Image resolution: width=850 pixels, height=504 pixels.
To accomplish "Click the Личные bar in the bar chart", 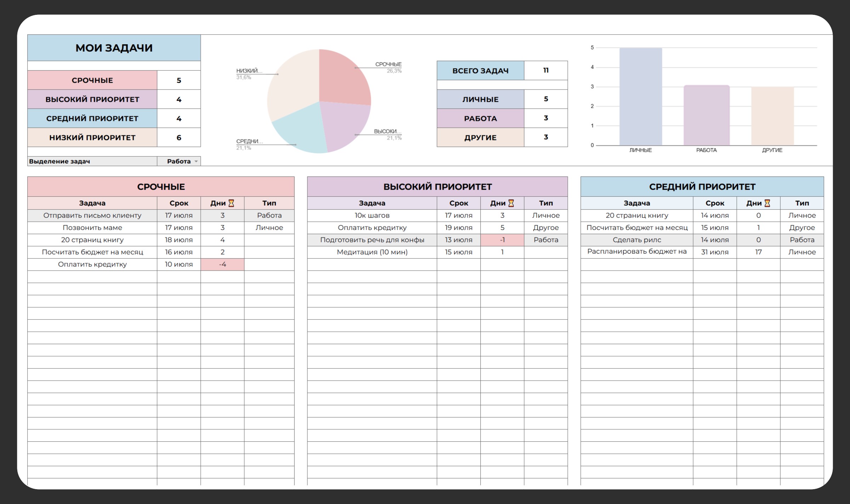I will [x=640, y=97].
